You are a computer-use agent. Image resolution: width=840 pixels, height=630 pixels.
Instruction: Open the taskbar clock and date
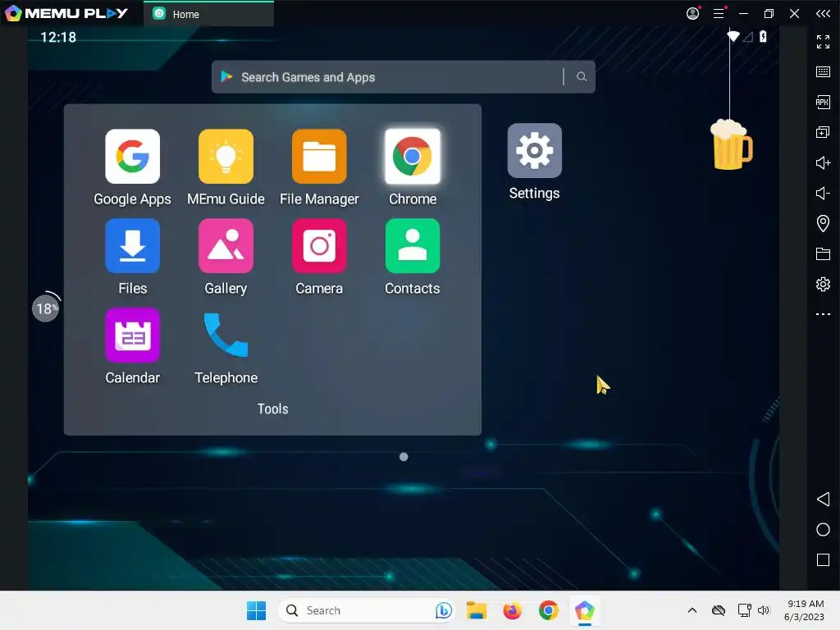(804, 610)
